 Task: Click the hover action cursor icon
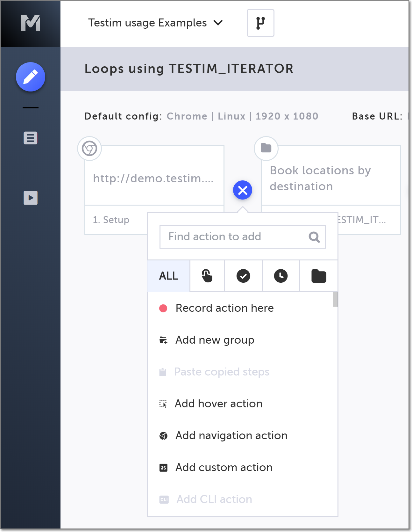(163, 404)
